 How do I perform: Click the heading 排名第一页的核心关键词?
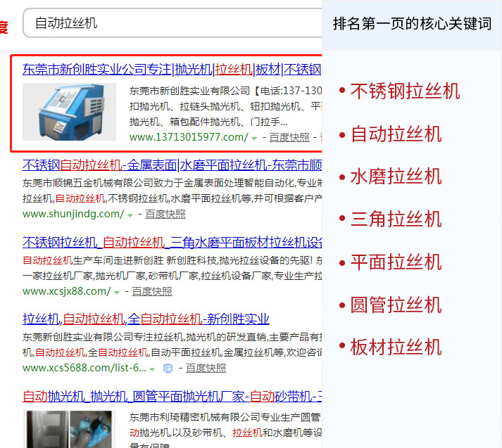tap(412, 24)
